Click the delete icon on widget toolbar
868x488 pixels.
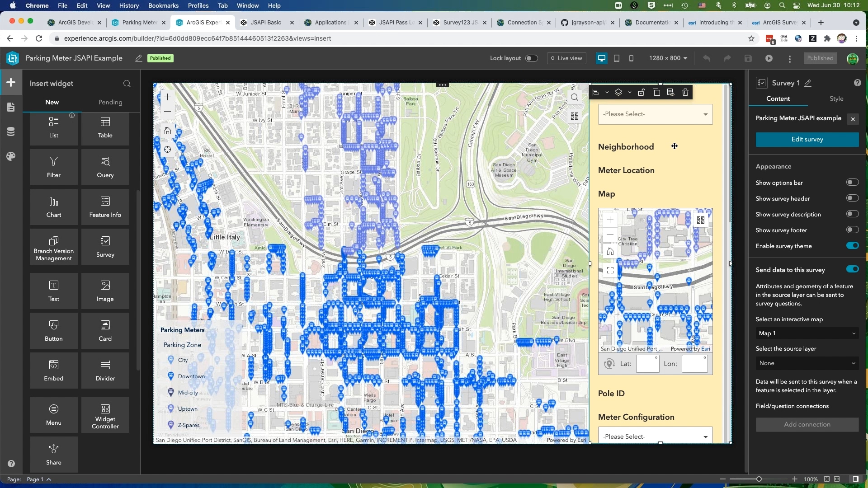tap(685, 92)
